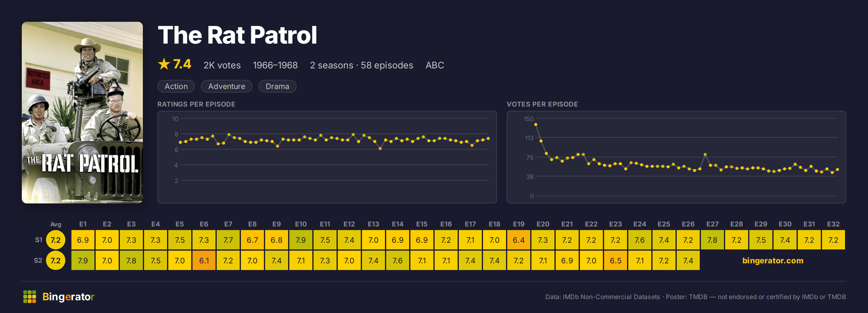Select the Action genre tag

176,86
